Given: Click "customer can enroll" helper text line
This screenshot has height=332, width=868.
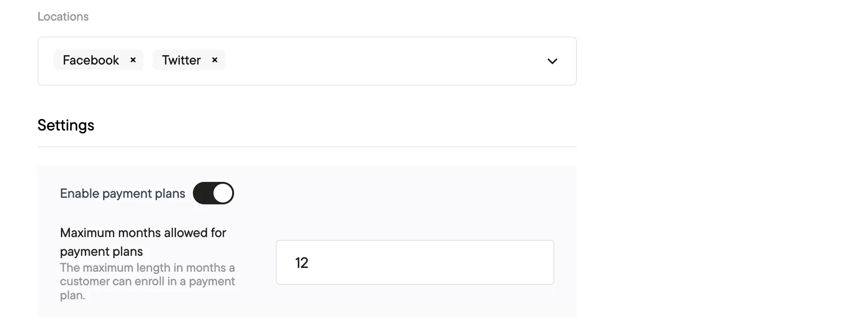Looking at the screenshot, I should 147,281.
